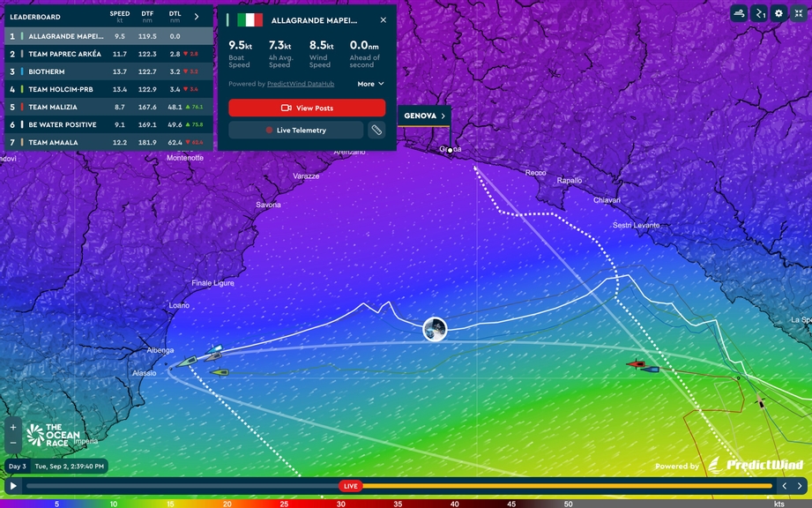Click the past portion of the timeline
The image size is (812, 508).
[183, 486]
